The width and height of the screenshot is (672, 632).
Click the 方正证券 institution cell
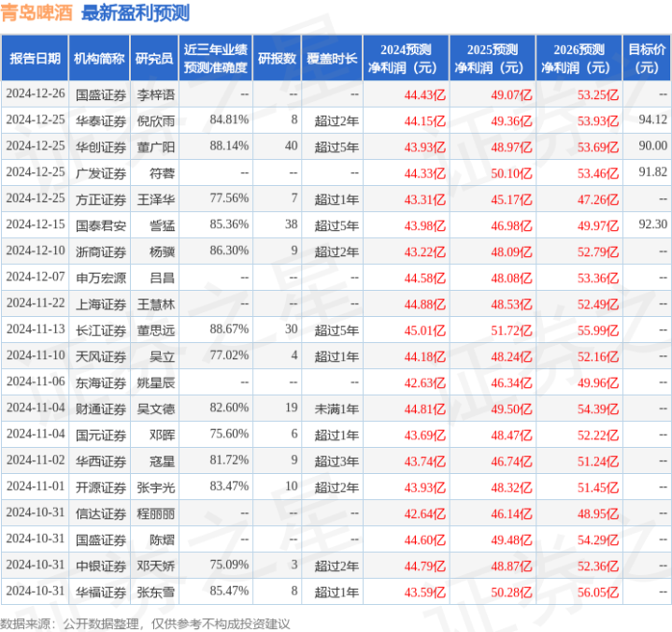click(101, 199)
